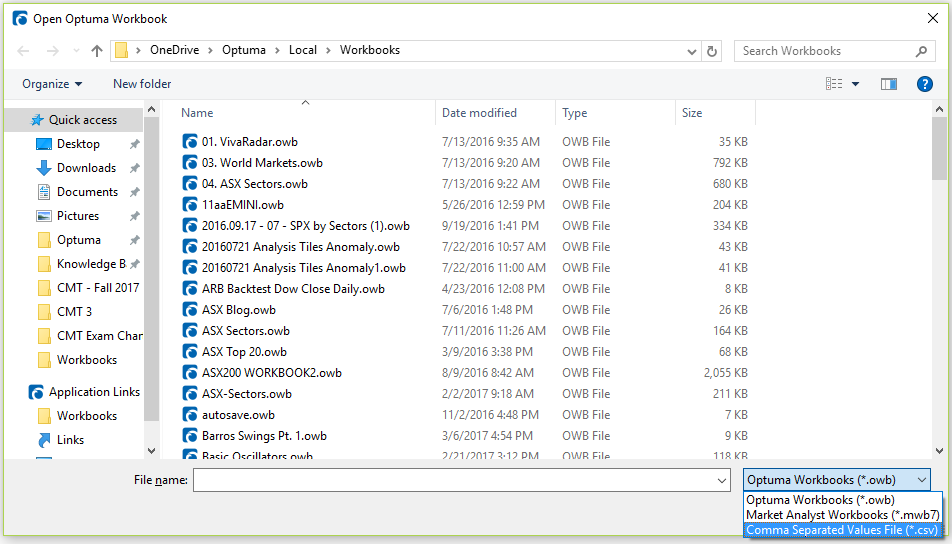Open the view options dropdown arrow
The height and width of the screenshot is (544, 952).
click(855, 84)
